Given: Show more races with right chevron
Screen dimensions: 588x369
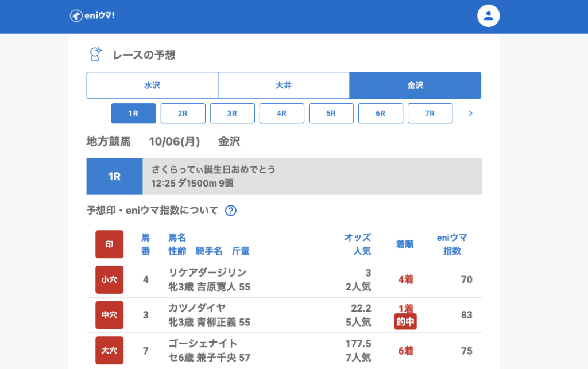Looking at the screenshot, I should (x=470, y=114).
